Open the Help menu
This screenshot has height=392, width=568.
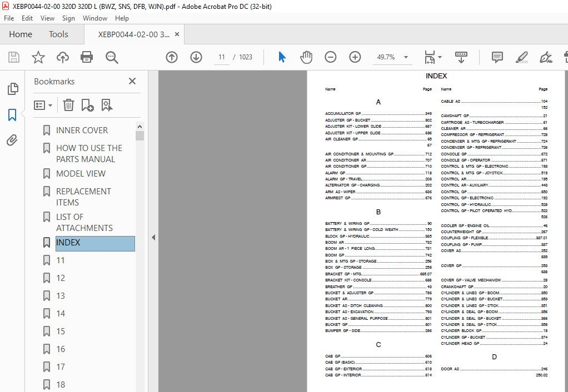(122, 18)
